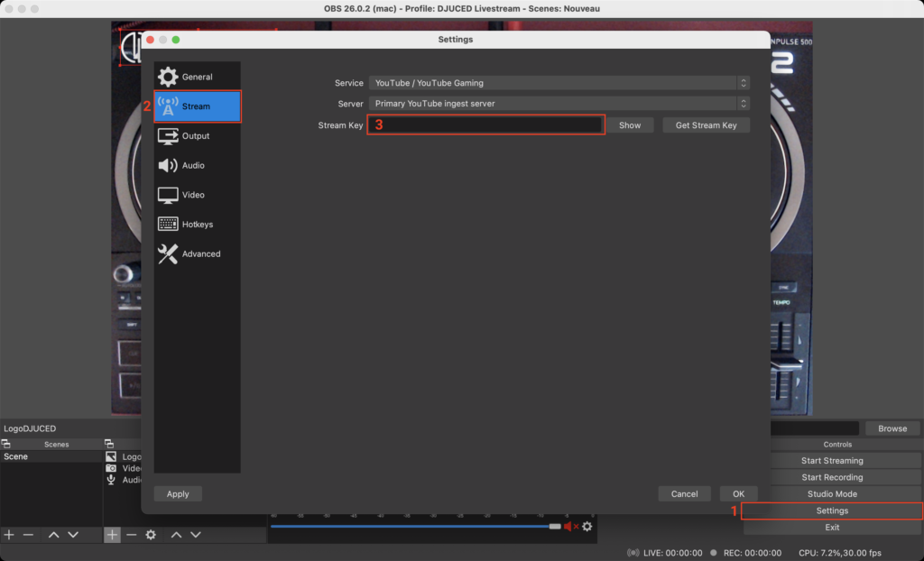Add a new scene with plus icon
924x561 pixels.
pyautogui.click(x=9, y=535)
